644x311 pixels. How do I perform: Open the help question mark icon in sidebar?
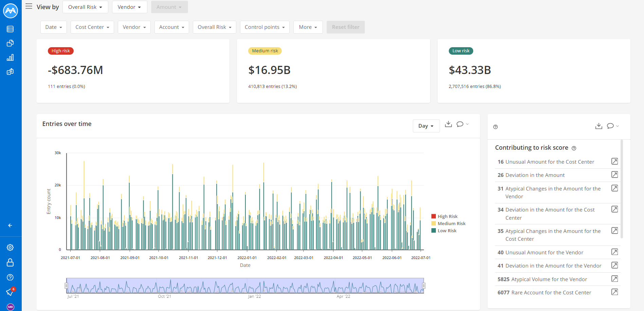[10, 277]
